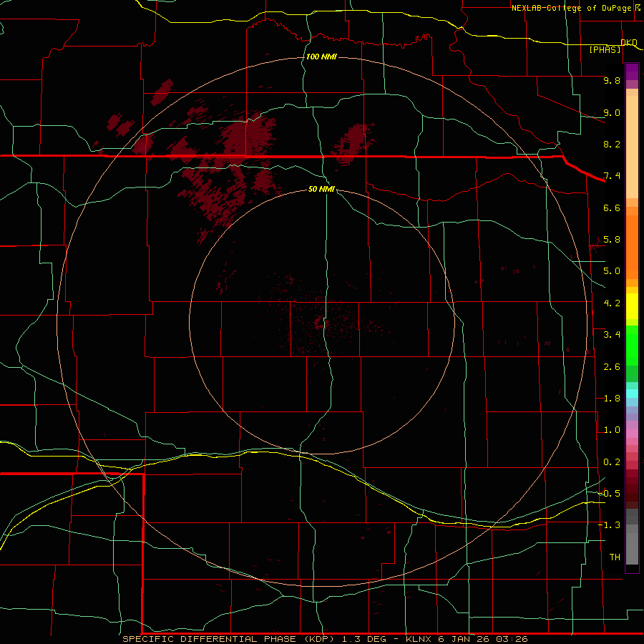Click the 6.6 value on color scale

612,208
